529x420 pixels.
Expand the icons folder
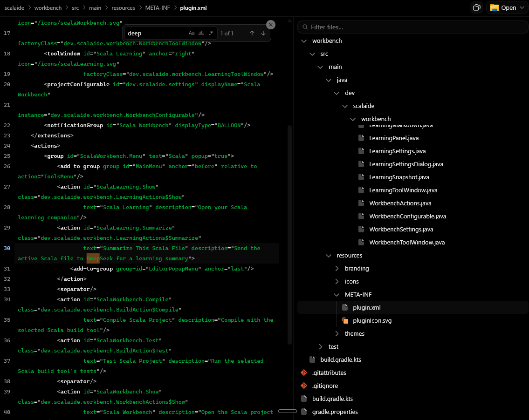pyautogui.click(x=337, y=281)
